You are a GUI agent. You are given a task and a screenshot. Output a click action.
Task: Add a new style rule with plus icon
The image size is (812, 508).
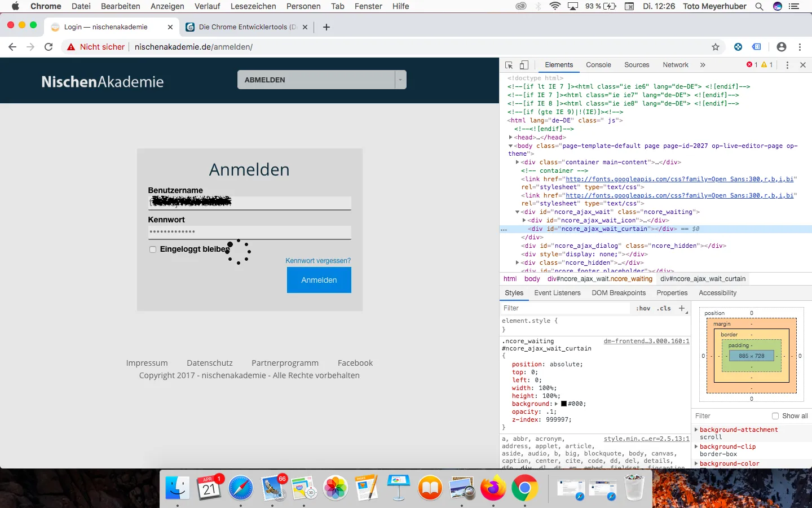682,308
